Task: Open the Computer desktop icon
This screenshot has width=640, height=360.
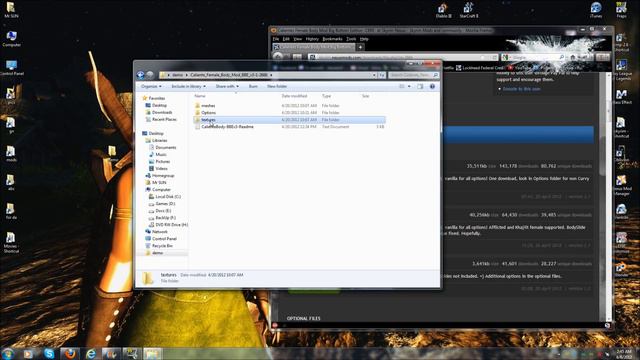Action: point(11,39)
